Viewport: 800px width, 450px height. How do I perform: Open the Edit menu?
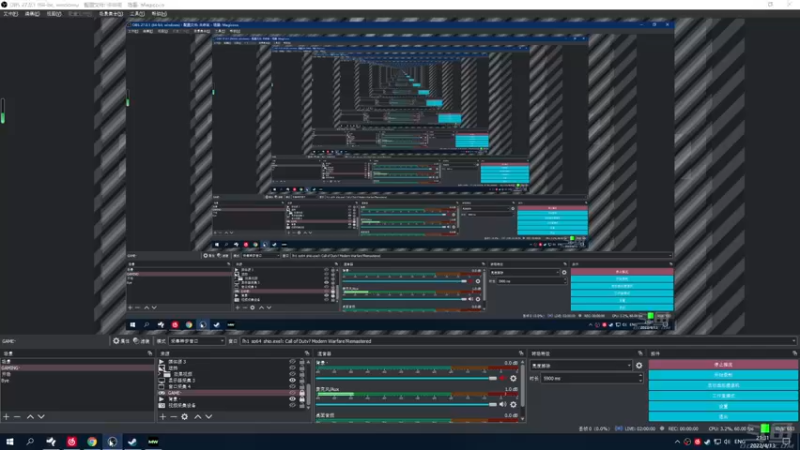32,14
